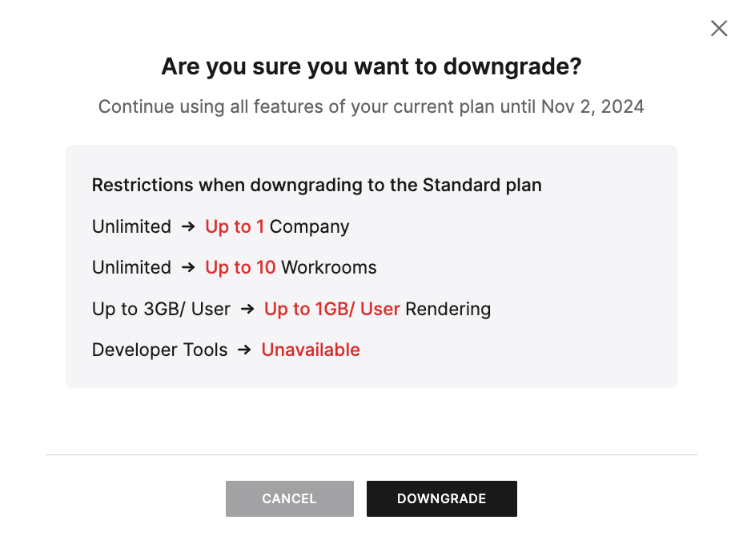The height and width of the screenshot is (560, 743).
Task: Click the red "Up to 1" text
Action: point(235,226)
